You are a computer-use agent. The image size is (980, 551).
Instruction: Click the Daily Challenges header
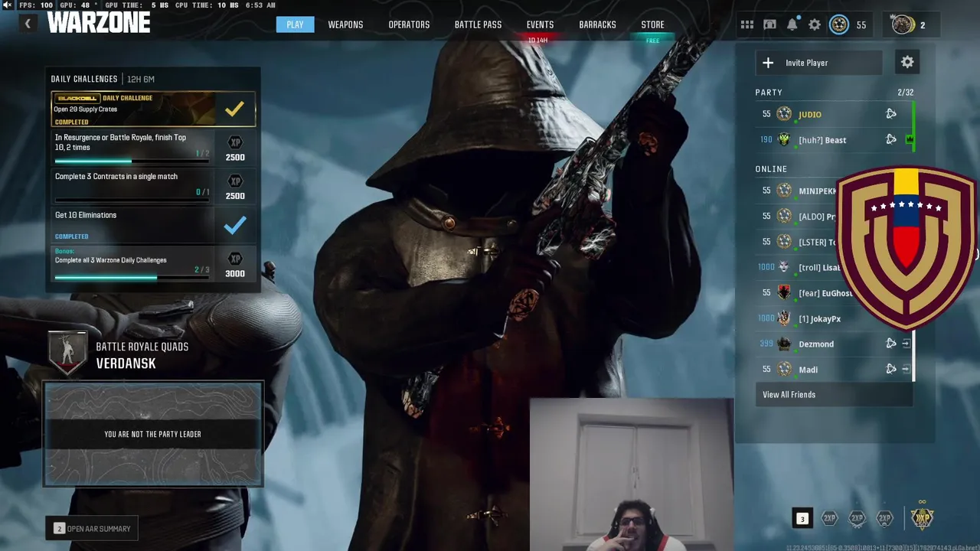click(x=84, y=79)
